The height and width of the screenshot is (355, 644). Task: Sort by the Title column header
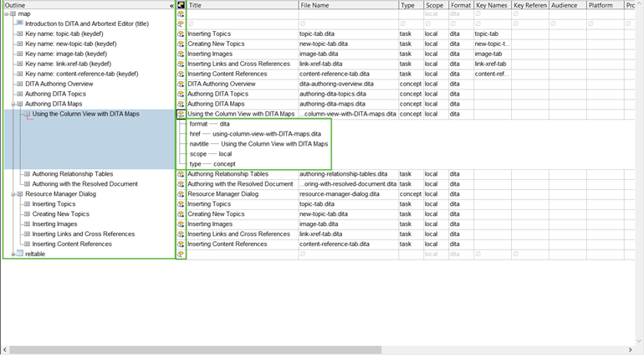(x=243, y=5)
